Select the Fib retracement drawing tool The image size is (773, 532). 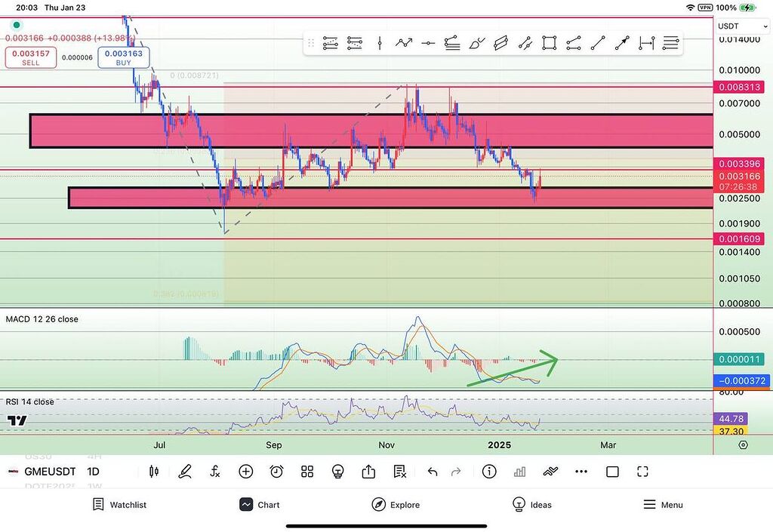pos(331,43)
